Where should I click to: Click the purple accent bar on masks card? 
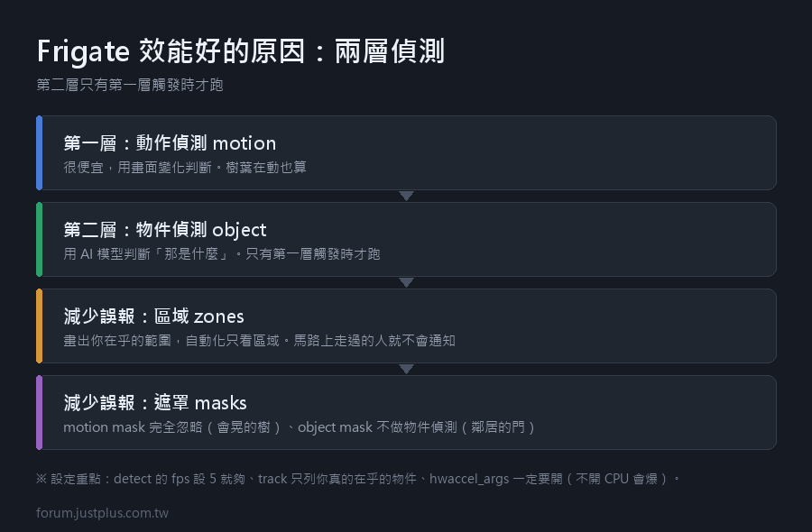[39, 412]
